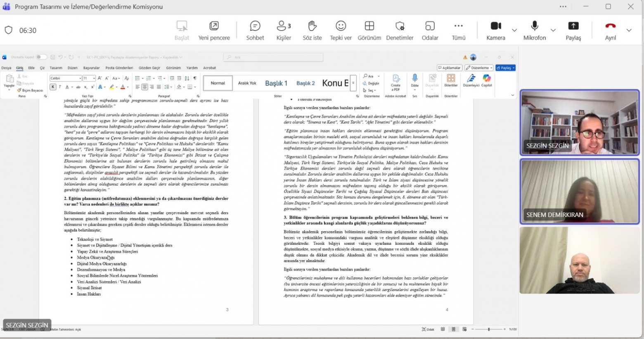Image resolution: width=644 pixels, height=339 pixels.
Task: Open dropdown arrow next to Ayrıl
Action: coord(629,30)
